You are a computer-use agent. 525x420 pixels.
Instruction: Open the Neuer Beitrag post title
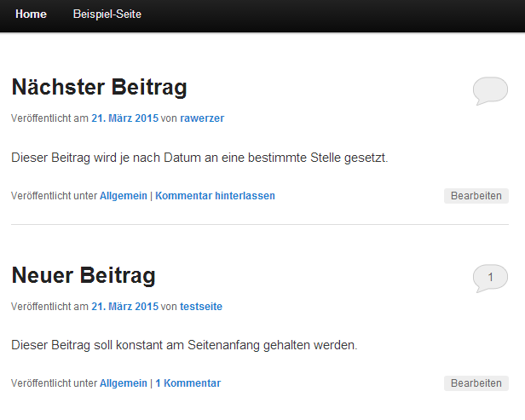tap(84, 275)
